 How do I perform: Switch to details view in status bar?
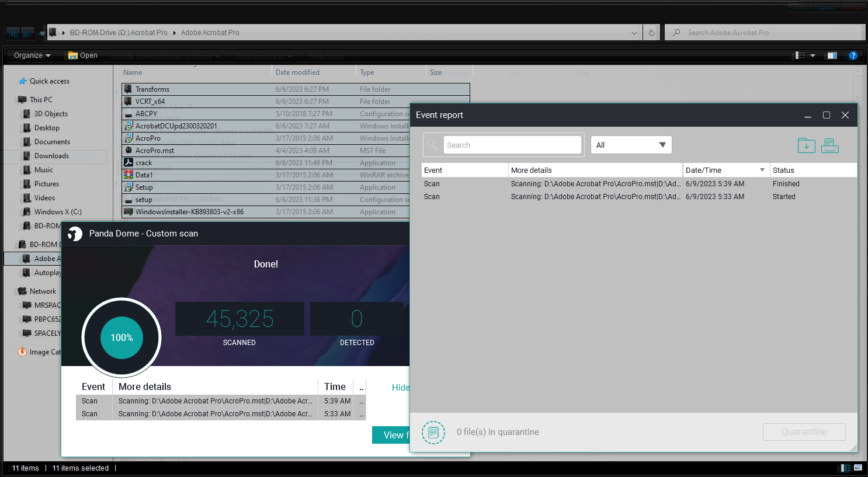[846, 468]
